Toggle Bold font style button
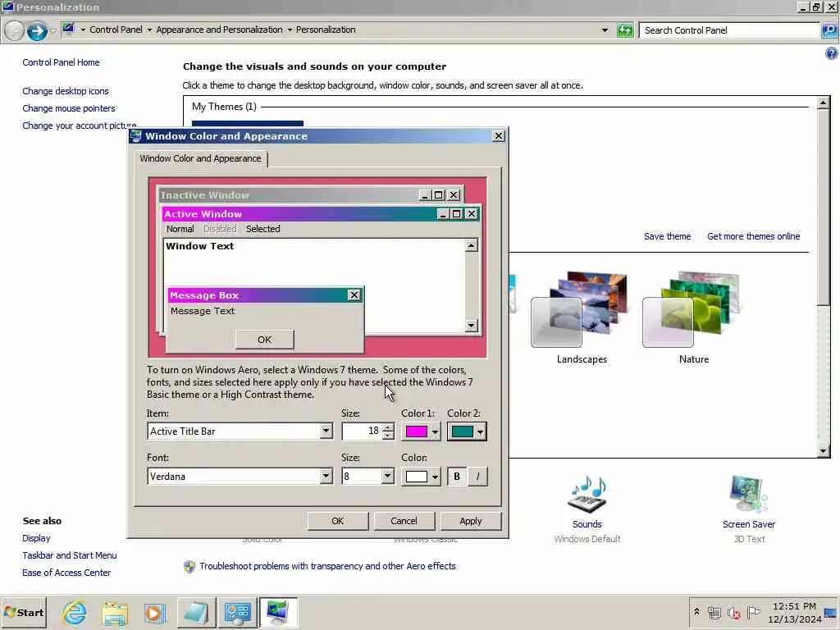Viewport: 840px width, 630px height. (456, 477)
